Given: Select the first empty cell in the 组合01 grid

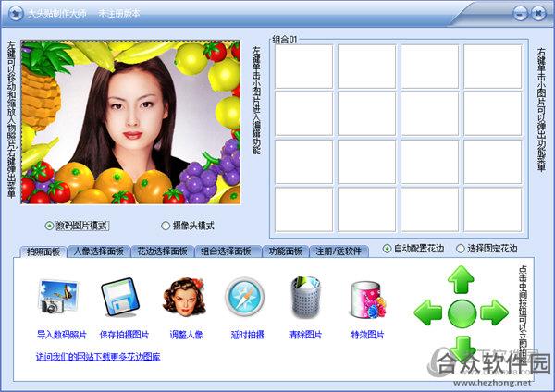Looking at the screenshot, I should click(303, 67).
